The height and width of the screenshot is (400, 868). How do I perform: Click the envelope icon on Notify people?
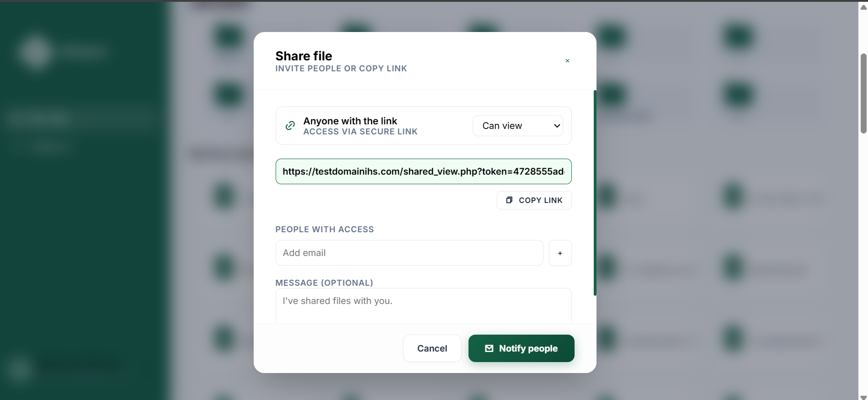click(489, 348)
